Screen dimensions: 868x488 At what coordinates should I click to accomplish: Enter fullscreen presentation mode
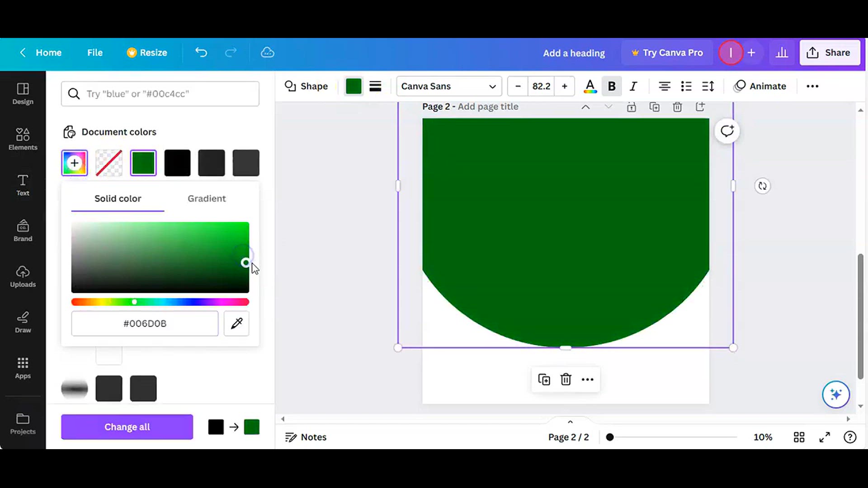click(x=825, y=437)
